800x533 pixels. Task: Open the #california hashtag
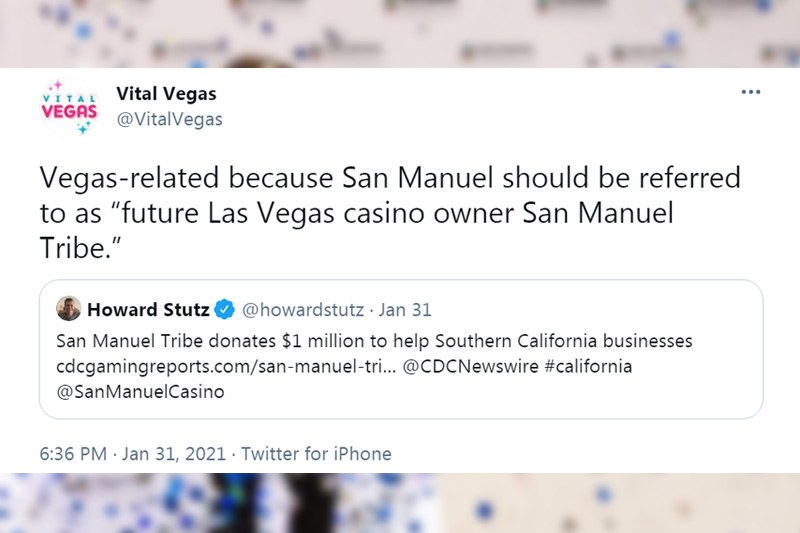pyautogui.click(x=588, y=366)
